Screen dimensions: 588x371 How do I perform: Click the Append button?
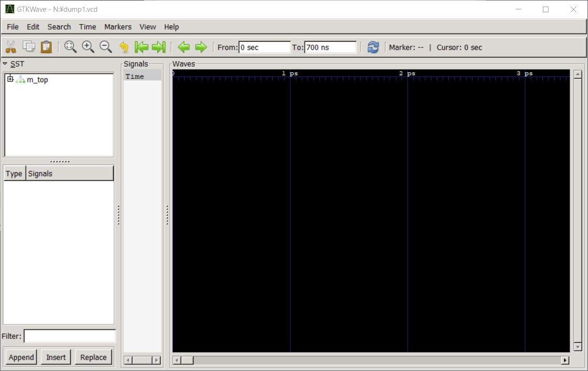click(21, 357)
